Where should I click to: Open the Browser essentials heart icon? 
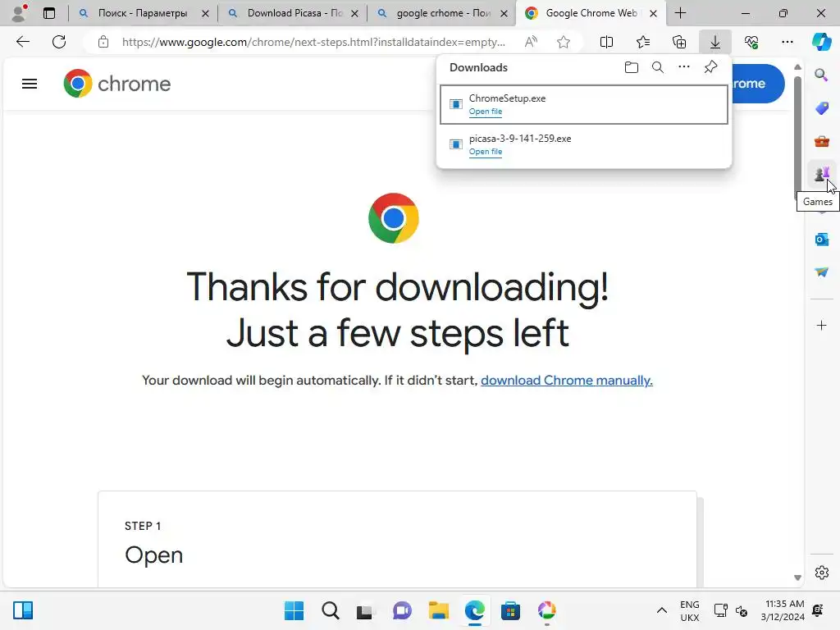coord(751,42)
